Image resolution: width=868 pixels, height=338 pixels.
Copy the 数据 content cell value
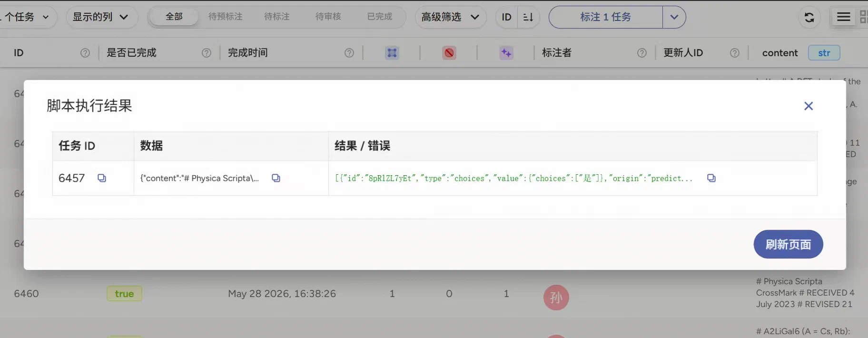[276, 178]
